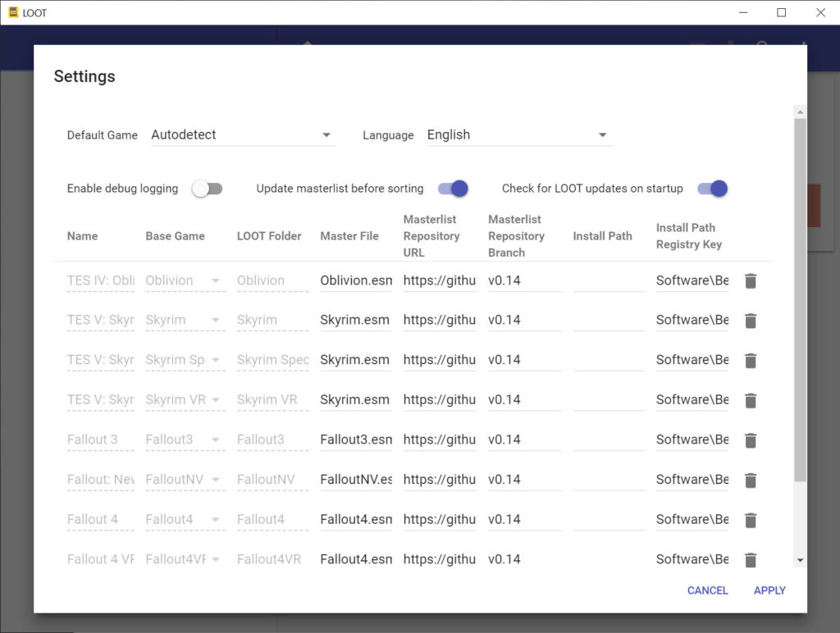Screen dimensions: 840x633
Task: Delete the Skyrim Special Edition row
Action: point(751,361)
